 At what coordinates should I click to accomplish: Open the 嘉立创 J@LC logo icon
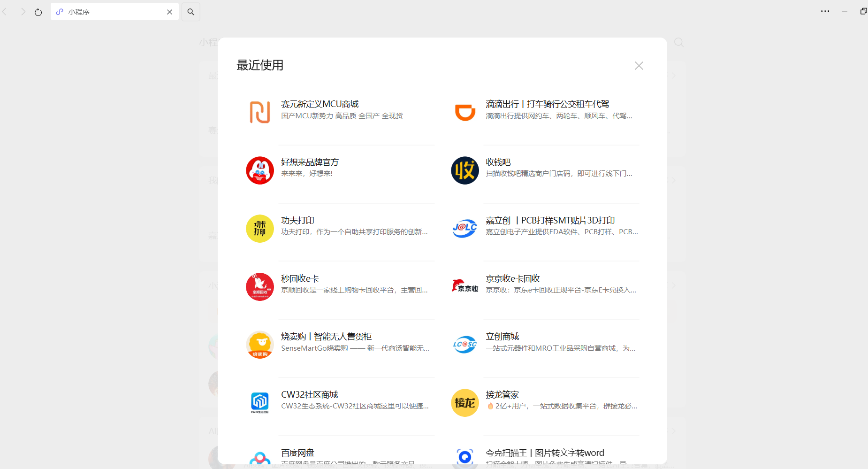pyautogui.click(x=465, y=229)
